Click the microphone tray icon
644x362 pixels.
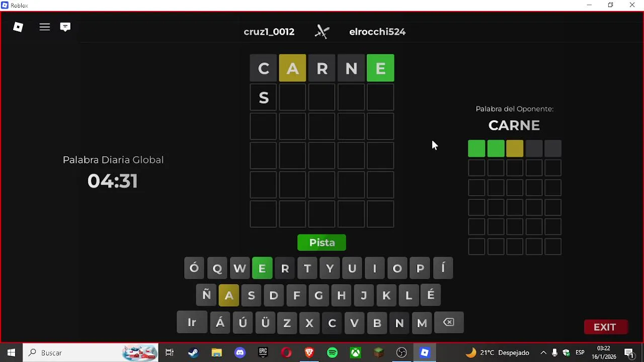[x=554, y=353]
